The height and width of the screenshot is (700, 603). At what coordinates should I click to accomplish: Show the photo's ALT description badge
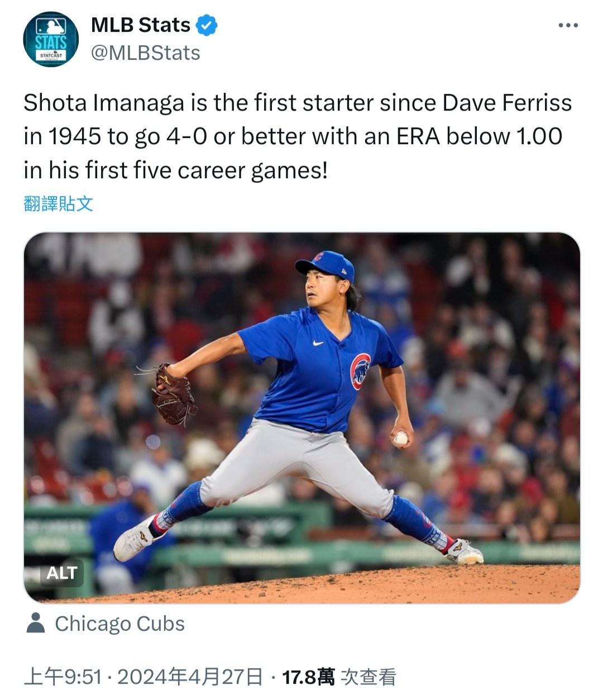(61, 573)
